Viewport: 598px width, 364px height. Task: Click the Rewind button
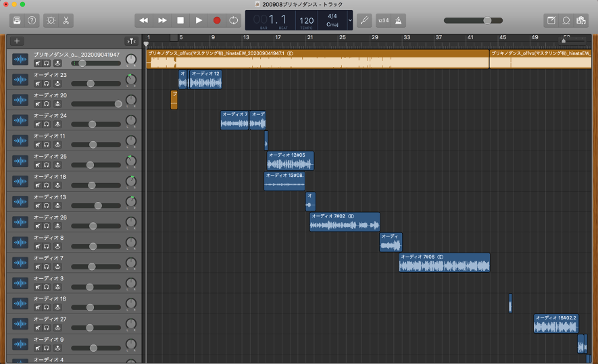pos(144,20)
